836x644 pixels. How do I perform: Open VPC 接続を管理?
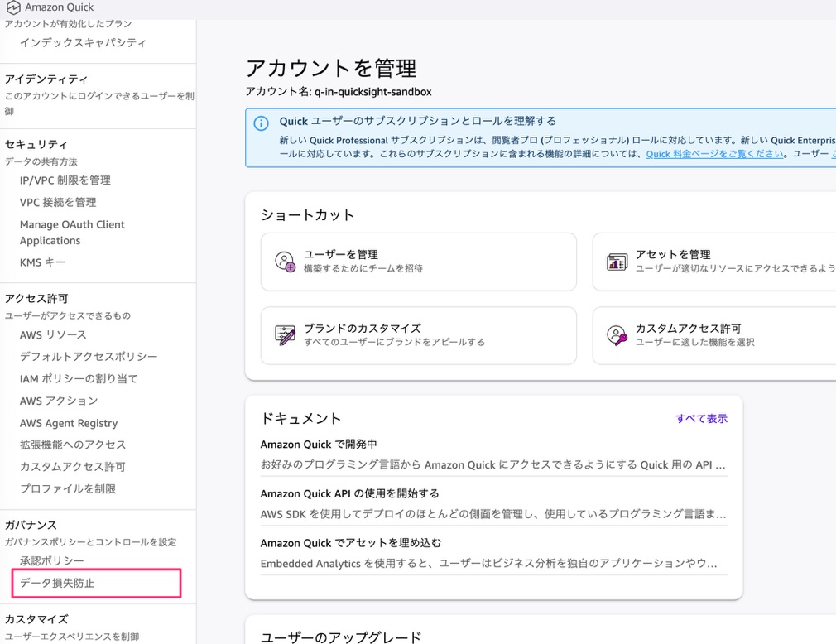click(58, 203)
